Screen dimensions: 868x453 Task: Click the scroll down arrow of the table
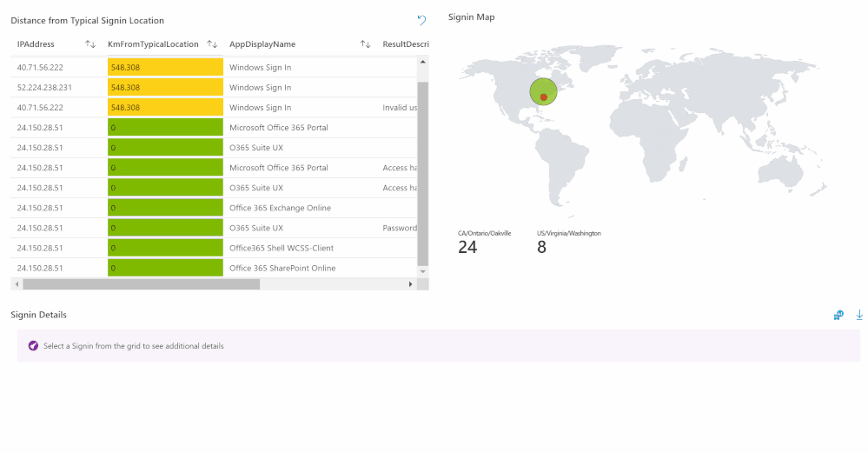pos(423,271)
